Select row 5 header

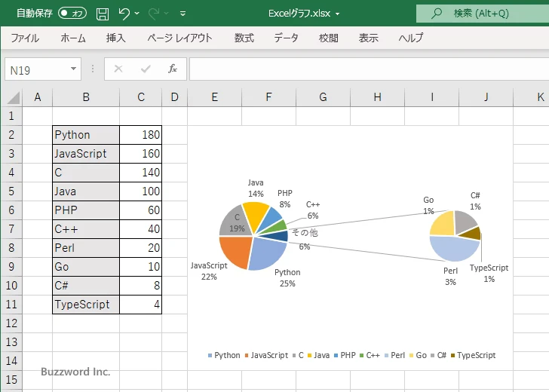point(11,191)
